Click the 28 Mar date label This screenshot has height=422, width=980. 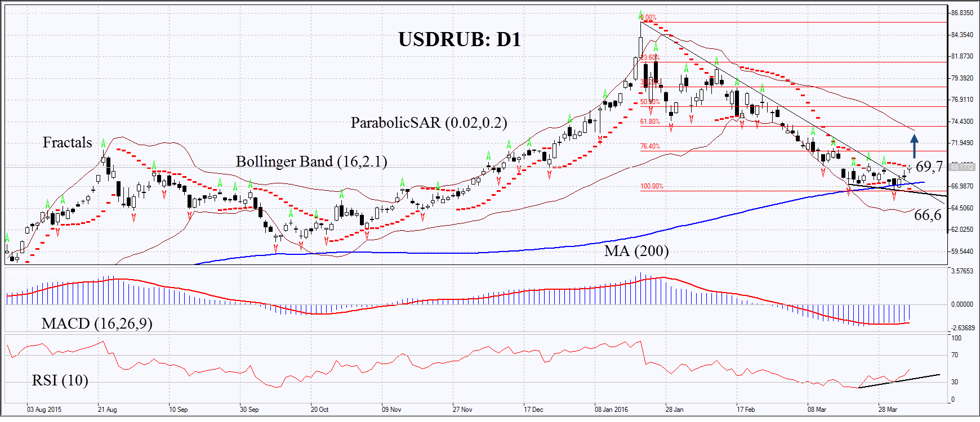(888, 410)
